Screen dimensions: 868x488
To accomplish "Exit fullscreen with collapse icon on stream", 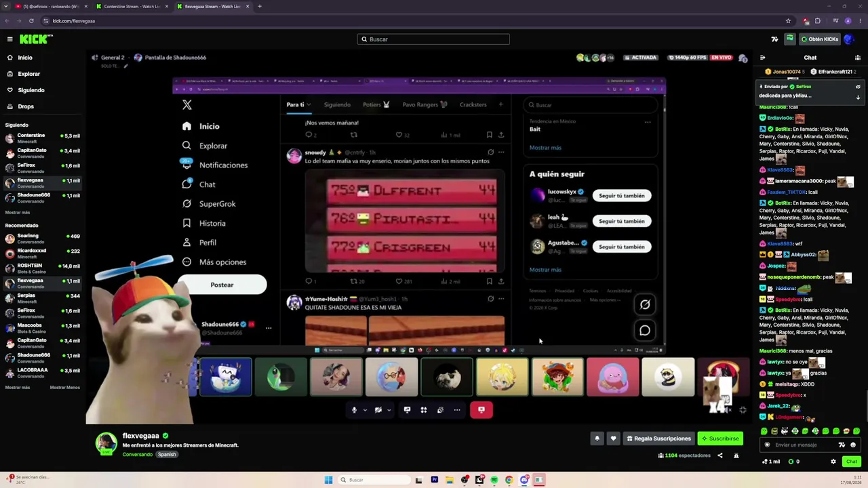I will click(743, 410).
